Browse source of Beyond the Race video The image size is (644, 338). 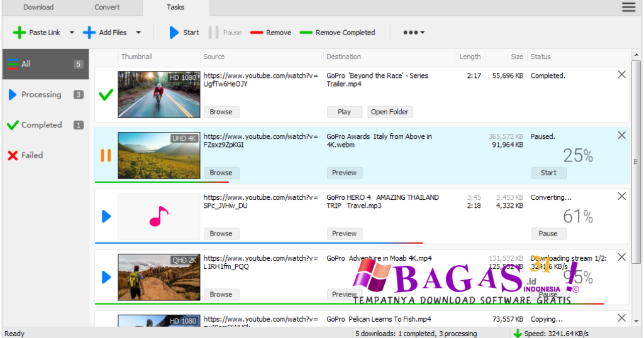pos(221,112)
